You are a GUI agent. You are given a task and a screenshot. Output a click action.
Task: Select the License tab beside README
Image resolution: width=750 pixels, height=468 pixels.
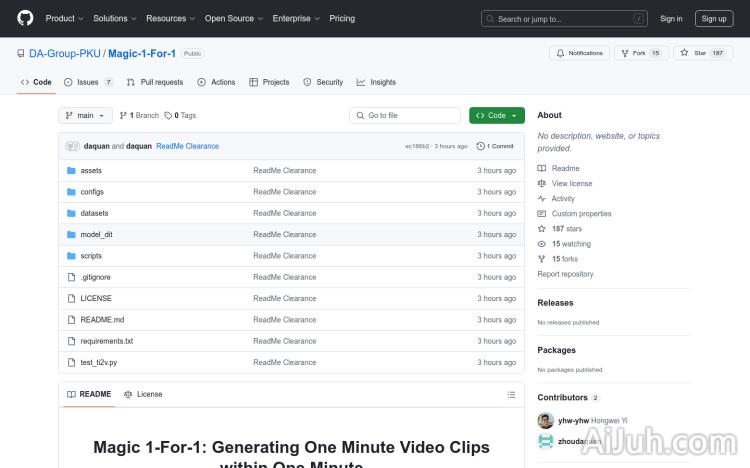143,394
